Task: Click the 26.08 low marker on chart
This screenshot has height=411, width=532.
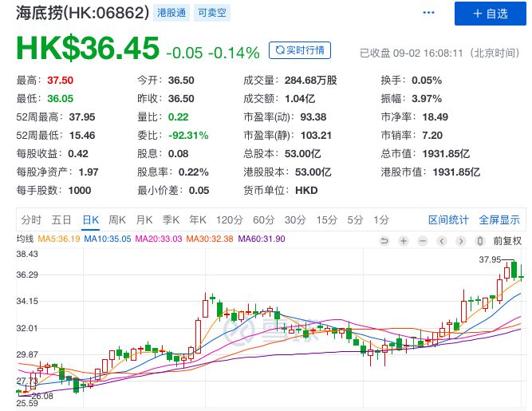Action: click(42, 396)
